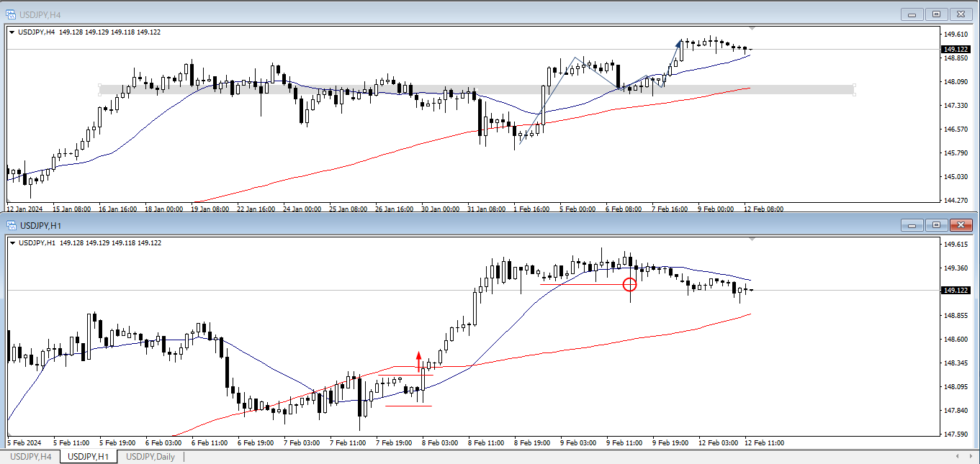This screenshot has width=980, height=464.
Task: Click the blue arrow trendline tip on H4
Action: 679,42
